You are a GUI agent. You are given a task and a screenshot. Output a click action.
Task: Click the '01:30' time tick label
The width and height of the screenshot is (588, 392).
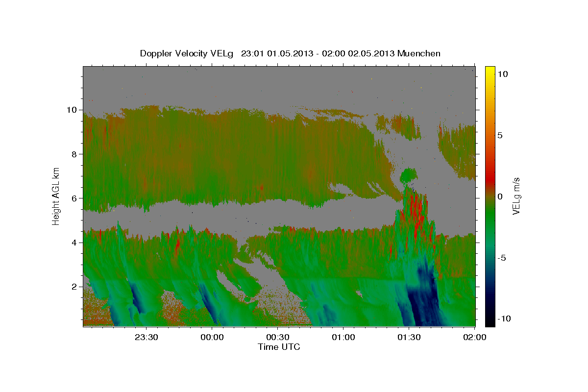(409, 337)
